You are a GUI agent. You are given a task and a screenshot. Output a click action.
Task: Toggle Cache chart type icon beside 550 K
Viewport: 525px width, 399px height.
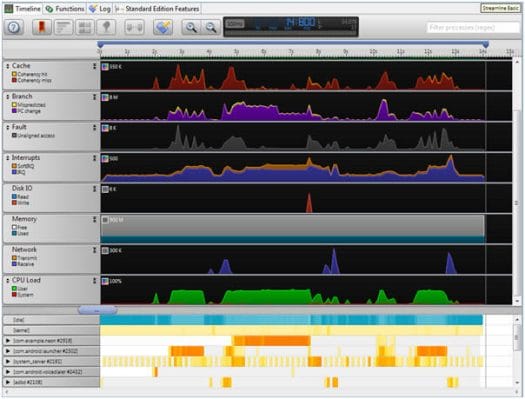coord(105,67)
